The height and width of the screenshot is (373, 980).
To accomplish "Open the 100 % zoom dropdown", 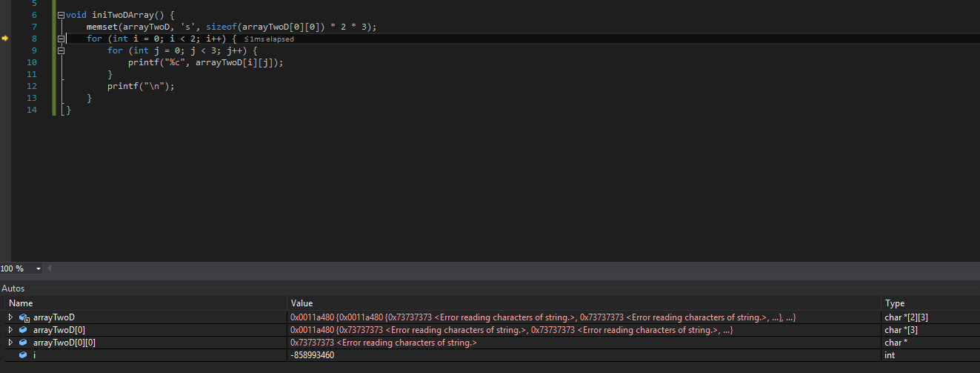I will (39, 268).
